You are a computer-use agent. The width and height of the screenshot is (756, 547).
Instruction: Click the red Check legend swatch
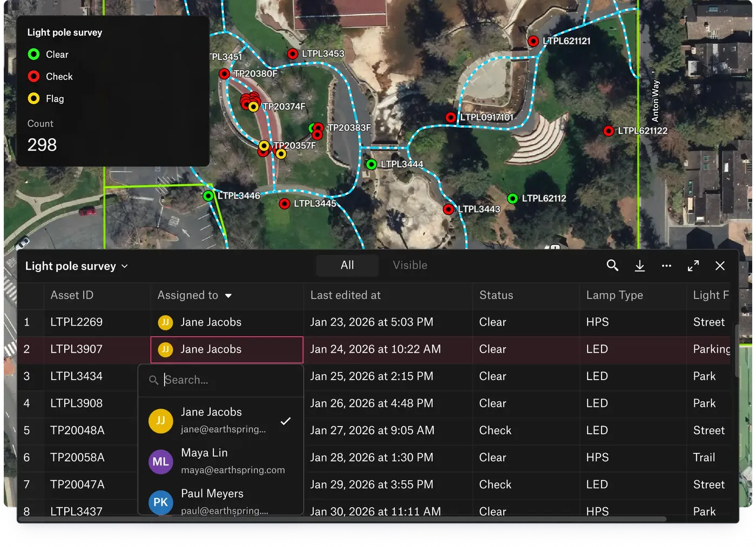click(x=33, y=76)
